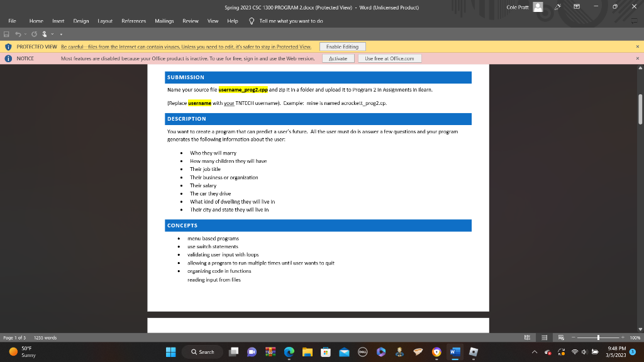Click the scroll up arrow of the document

[x=640, y=68]
